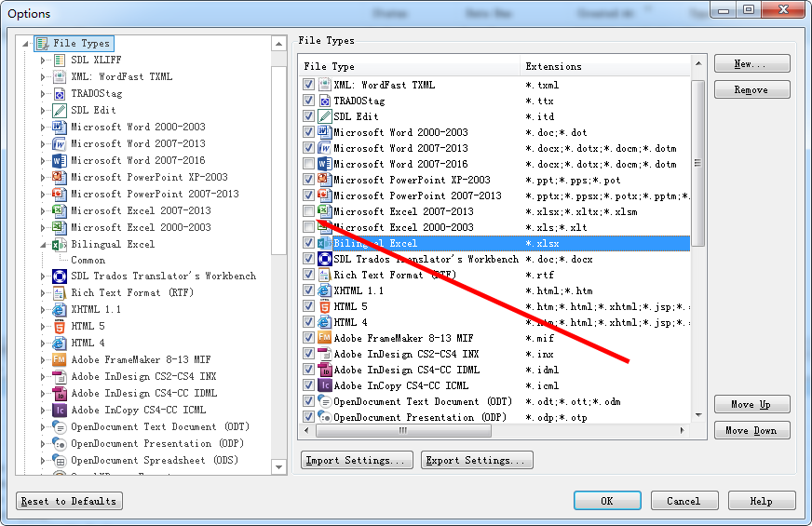The image size is (812, 526).
Task: Uncheck Adobe FrameMaker 8-13 MIF checkbox
Action: 308,338
